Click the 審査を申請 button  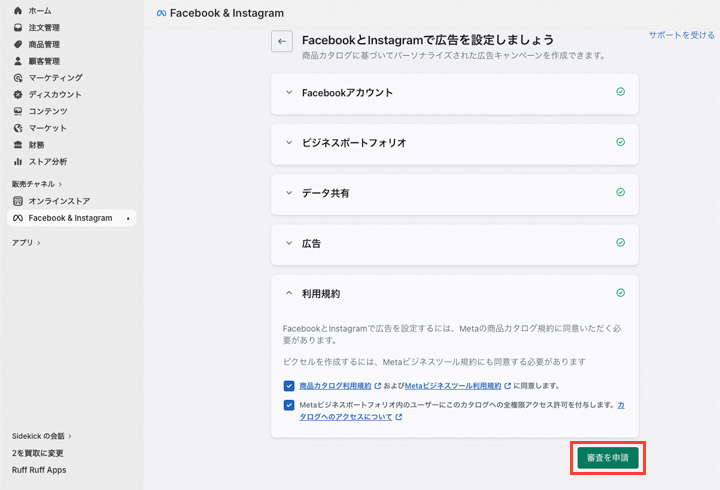[x=608, y=458]
